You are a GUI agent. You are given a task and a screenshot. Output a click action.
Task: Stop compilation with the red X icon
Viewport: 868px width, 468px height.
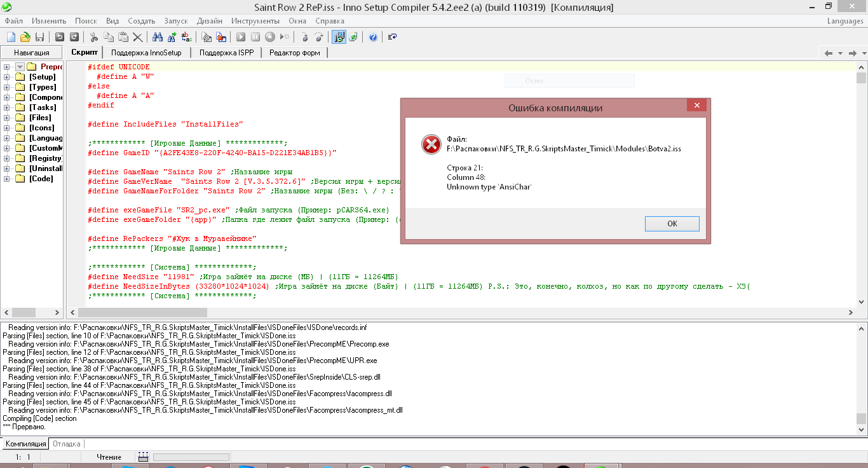(x=221, y=37)
